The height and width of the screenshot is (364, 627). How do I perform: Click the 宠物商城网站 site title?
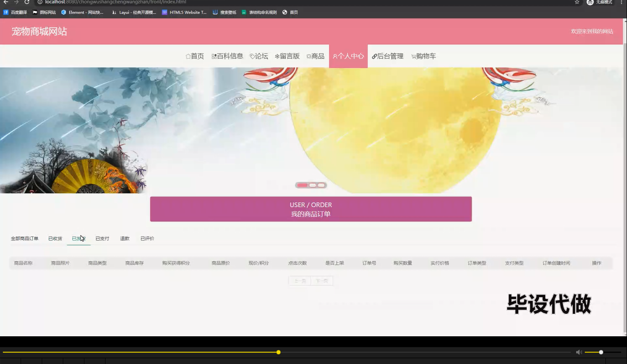coord(39,31)
